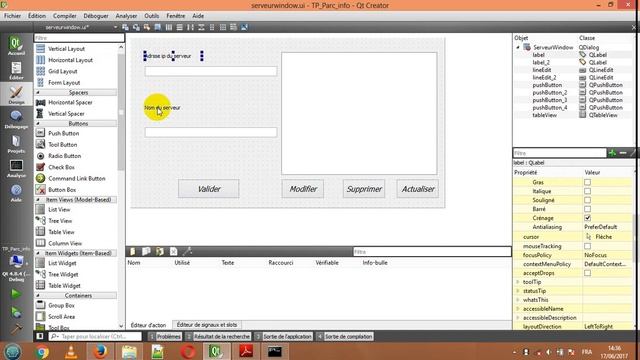640x360 pixels.
Task: Toggle the Gras checkbox
Action: pyautogui.click(x=587, y=182)
